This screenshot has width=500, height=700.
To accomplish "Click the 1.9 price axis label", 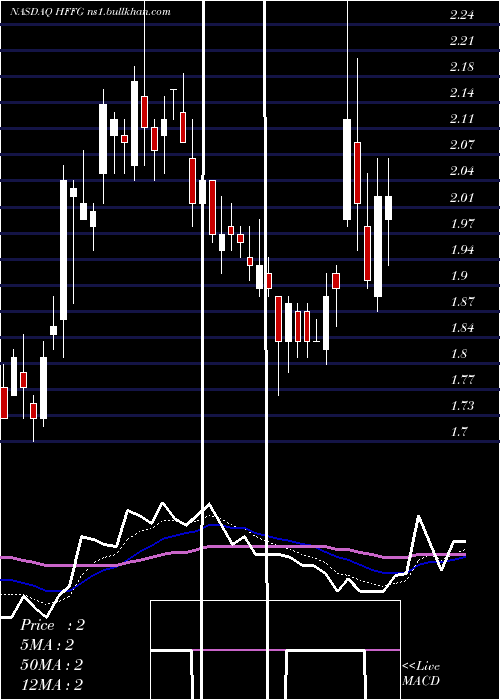I will click(x=458, y=275).
